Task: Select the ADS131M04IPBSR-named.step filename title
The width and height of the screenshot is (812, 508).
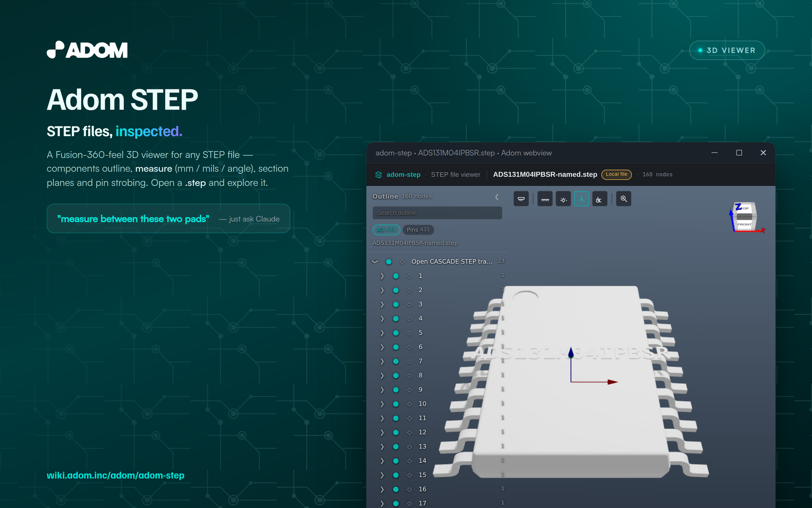Action: pos(545,174)
